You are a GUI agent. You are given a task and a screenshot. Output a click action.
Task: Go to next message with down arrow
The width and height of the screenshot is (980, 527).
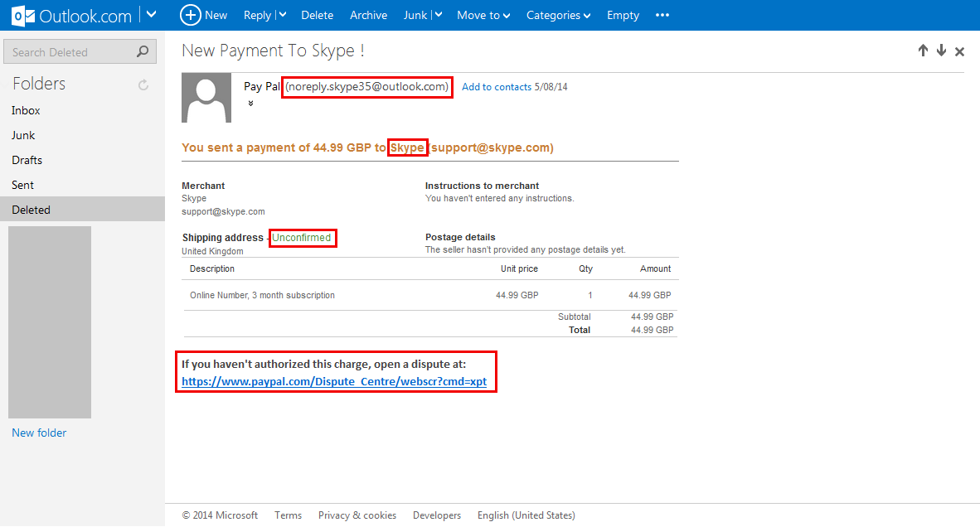[x=941, y=51]
